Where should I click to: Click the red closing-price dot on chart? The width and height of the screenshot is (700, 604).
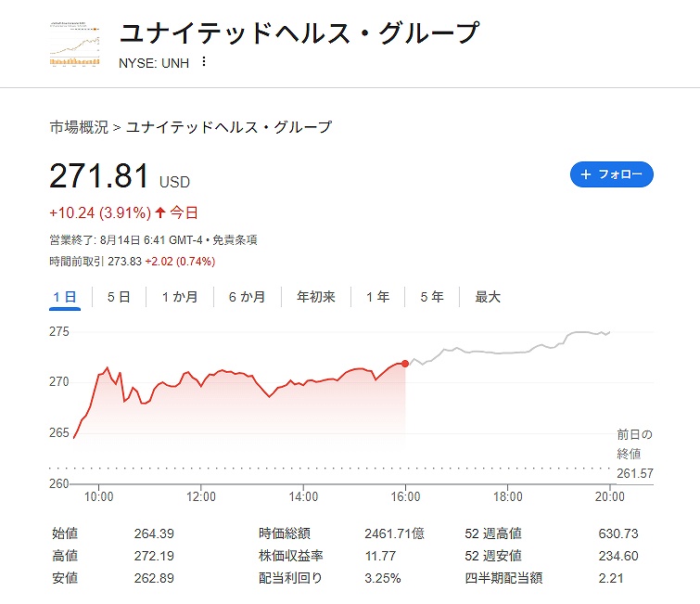pos(405,364)
